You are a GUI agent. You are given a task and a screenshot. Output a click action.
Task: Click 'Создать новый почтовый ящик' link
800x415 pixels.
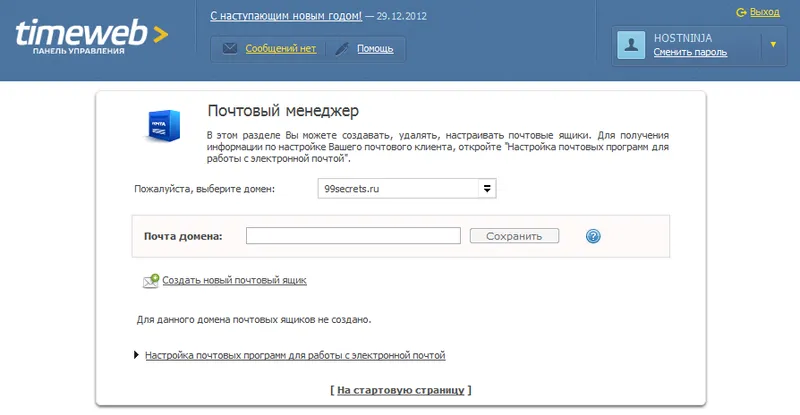(x=234, y=280)
